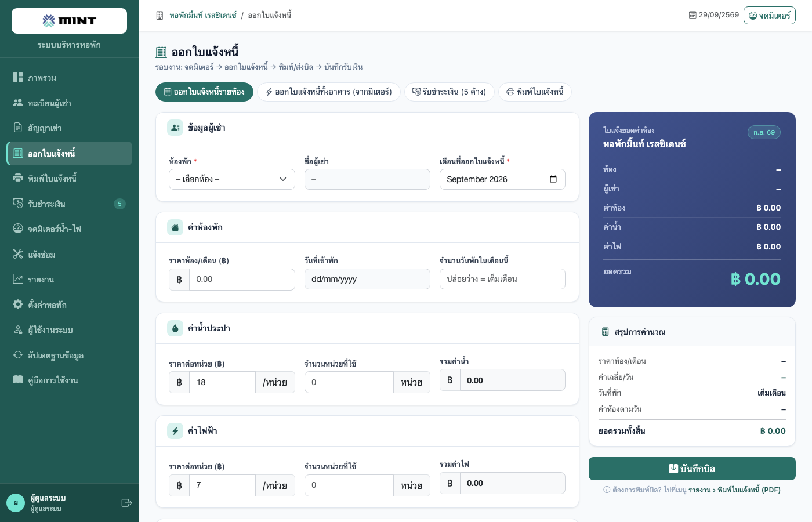Click the สัญญาเช่า document icon
This screenshot has height=522, width=812.
pyautogui.click(x=18, y=128)
